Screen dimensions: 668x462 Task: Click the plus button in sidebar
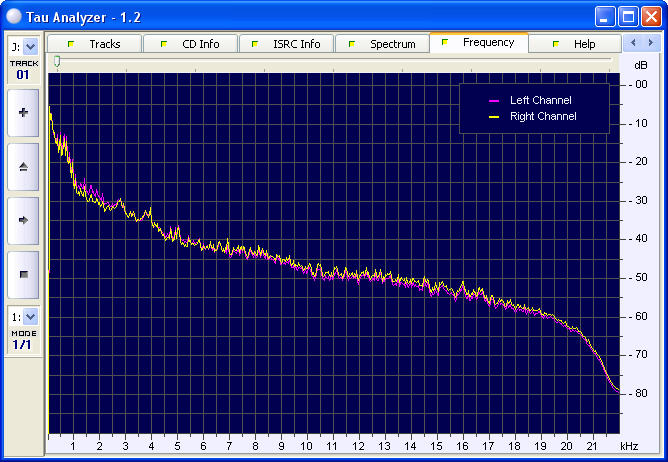(23, 113)
